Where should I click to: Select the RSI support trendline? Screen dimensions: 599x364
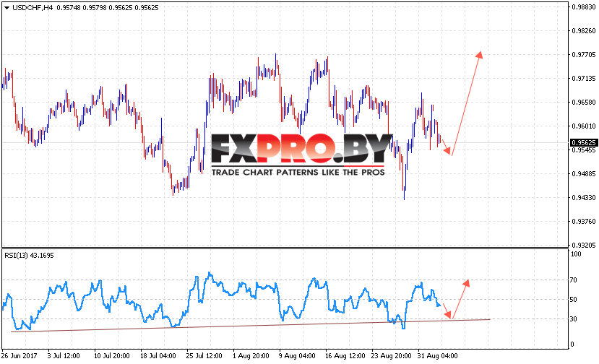pyautogui.click(x=250, y=326)
